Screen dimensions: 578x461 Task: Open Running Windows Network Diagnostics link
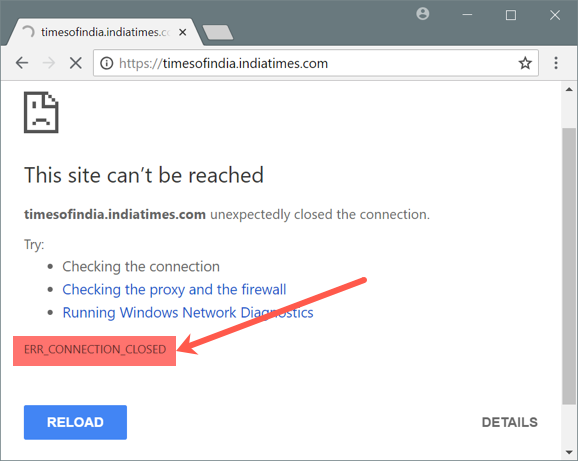[x=188, y=312]
